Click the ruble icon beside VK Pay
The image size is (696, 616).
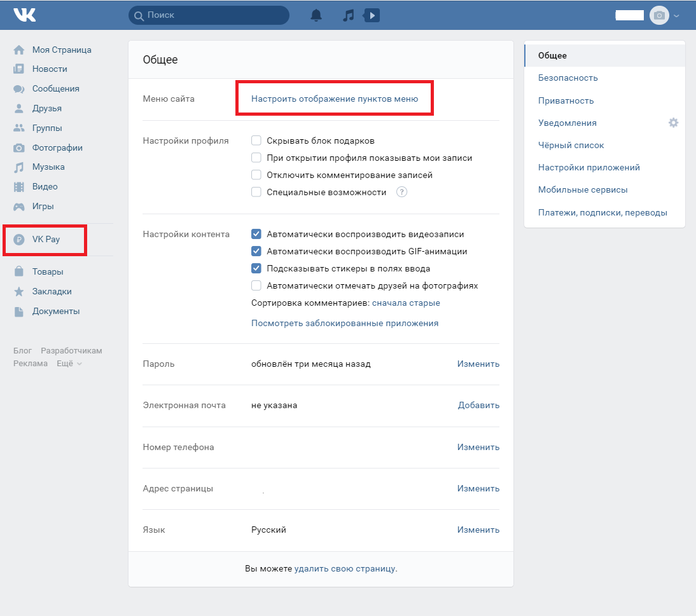18,240
